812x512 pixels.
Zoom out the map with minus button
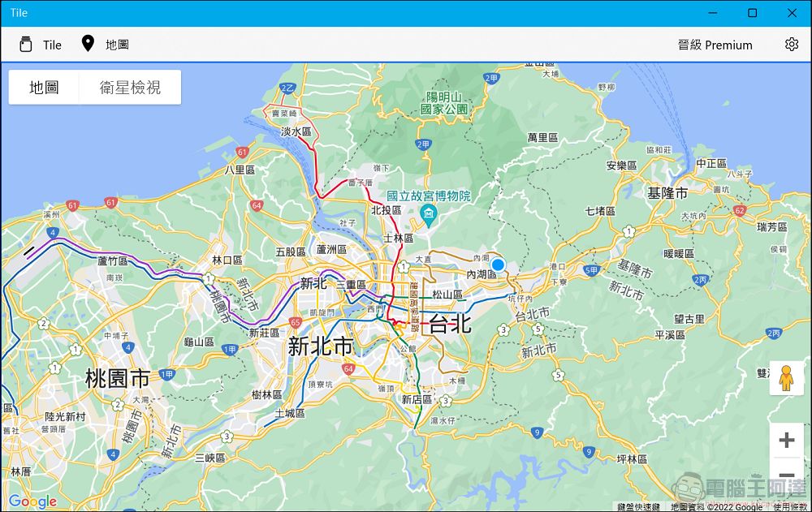[787, 474]
